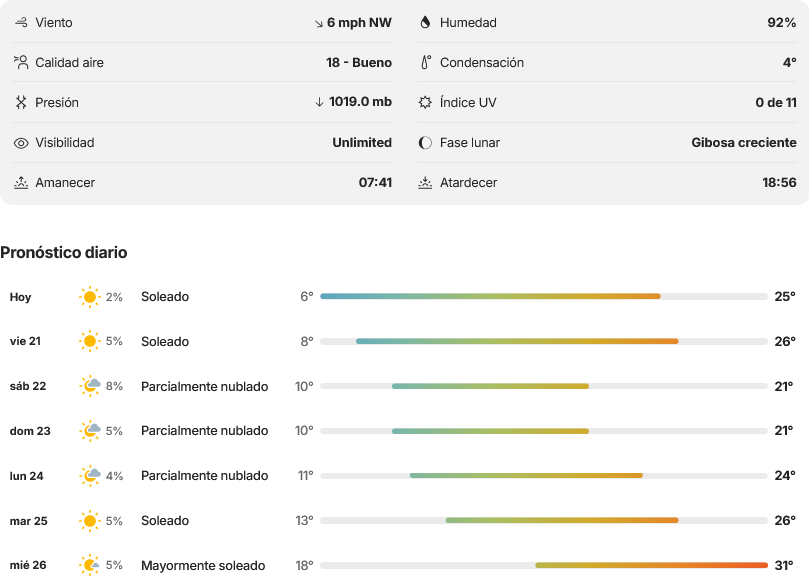Click the partly cloudy icon for sáb 22

point(90,386)
